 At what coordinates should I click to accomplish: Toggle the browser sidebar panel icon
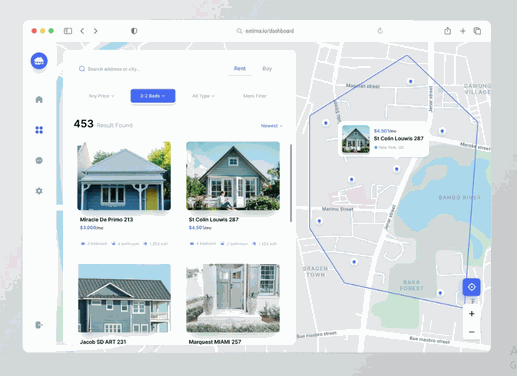68,31
